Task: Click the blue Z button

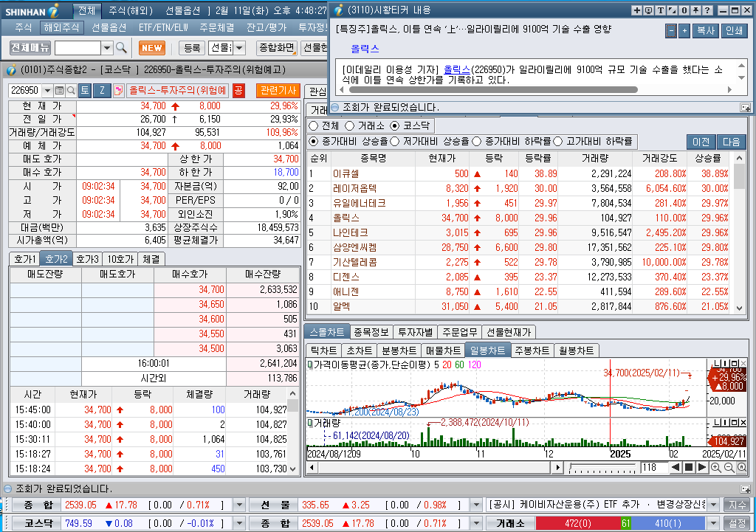Action: pos(102,91)
